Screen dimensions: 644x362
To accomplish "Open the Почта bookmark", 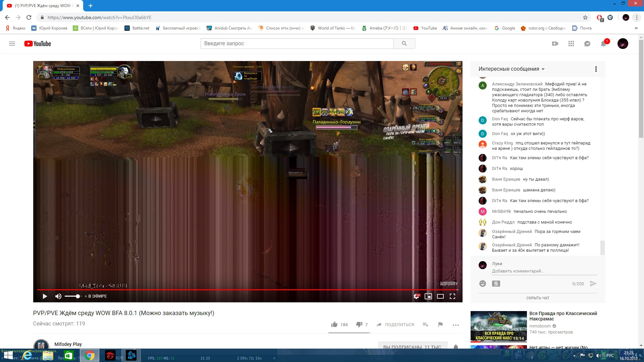I will [x=582, y=28].
